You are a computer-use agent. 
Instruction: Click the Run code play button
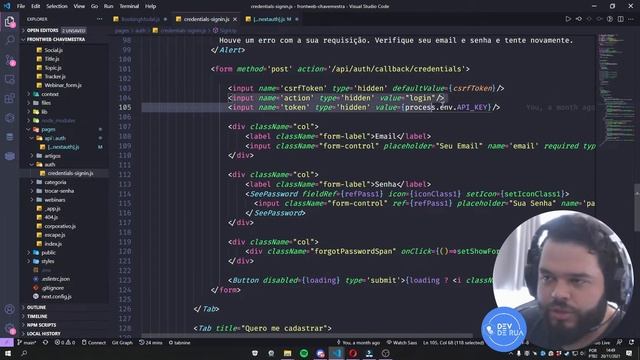tap(568, 19)
